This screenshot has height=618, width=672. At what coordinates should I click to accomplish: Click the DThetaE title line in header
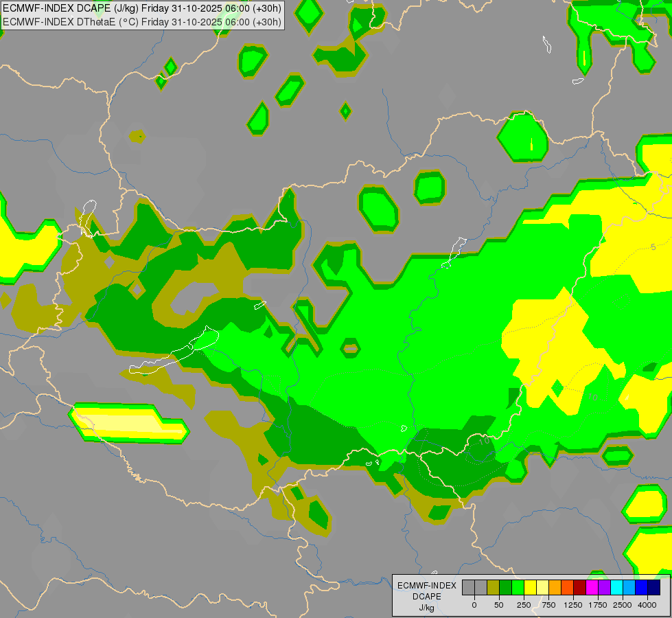click(142, 22)
